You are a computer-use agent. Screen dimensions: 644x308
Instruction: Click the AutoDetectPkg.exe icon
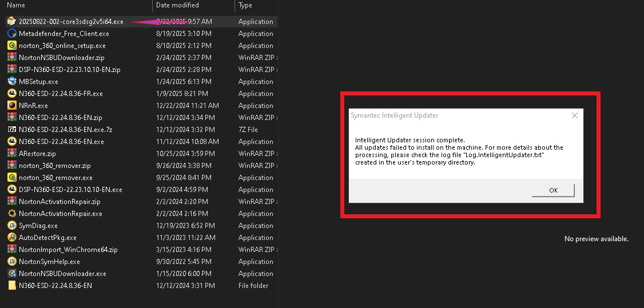tap(12, 238)
